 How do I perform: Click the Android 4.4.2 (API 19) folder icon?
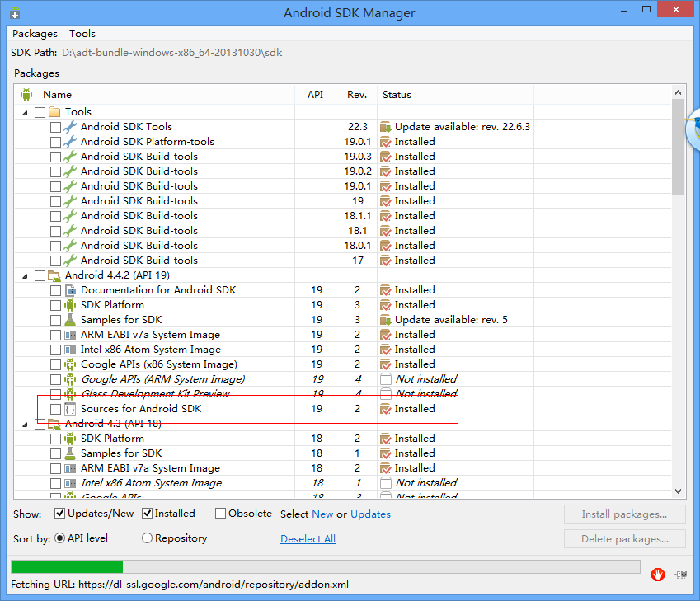pos(54,275)
